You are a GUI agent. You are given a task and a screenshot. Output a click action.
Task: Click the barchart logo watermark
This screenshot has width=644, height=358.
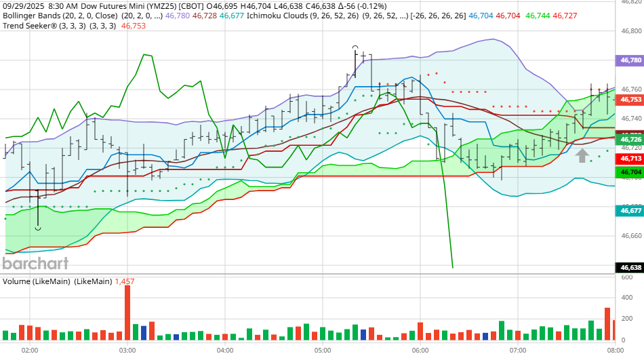coord(35,264)
